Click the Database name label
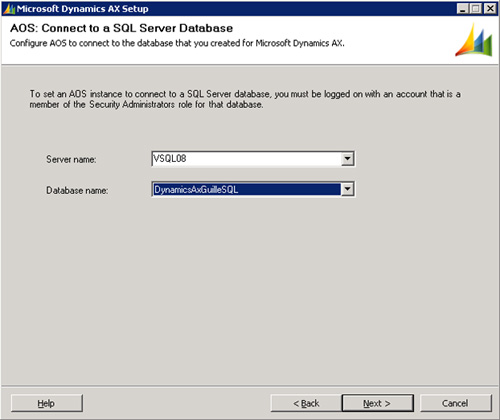Image resolution: width=500 pixels, height=420 pixels. tap(77, 190)
